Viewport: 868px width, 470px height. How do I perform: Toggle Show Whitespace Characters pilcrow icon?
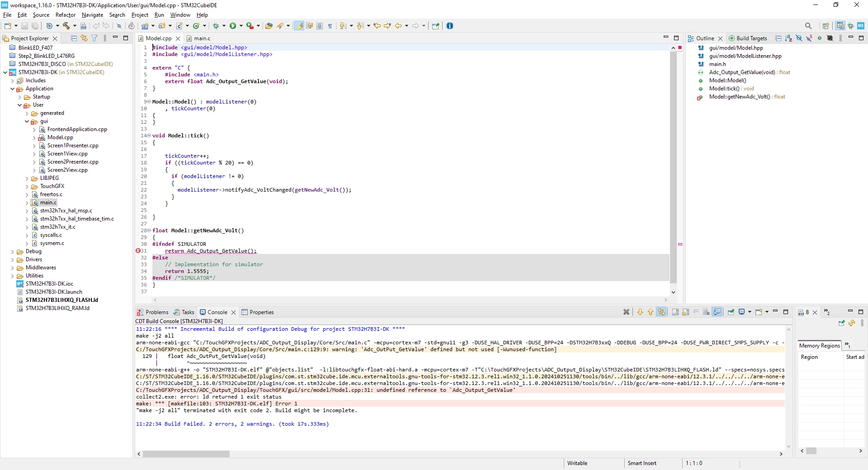pos(330,26)
